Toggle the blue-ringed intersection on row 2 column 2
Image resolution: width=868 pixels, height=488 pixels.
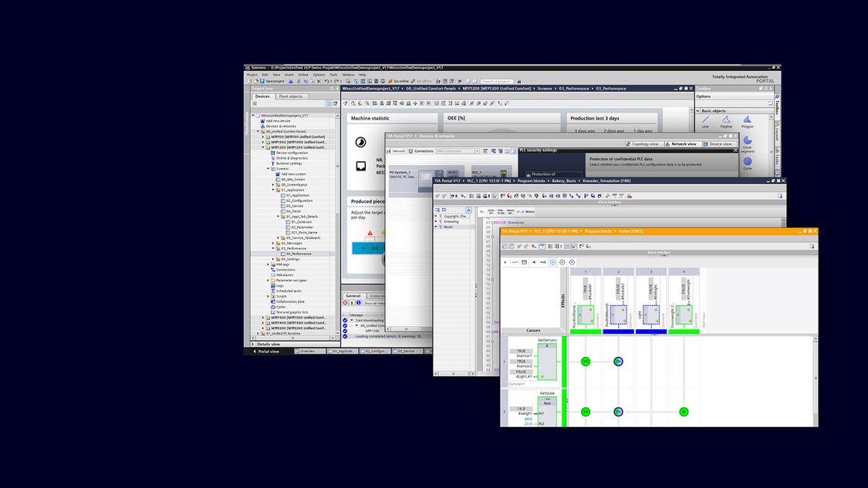[x=618, y=412]
